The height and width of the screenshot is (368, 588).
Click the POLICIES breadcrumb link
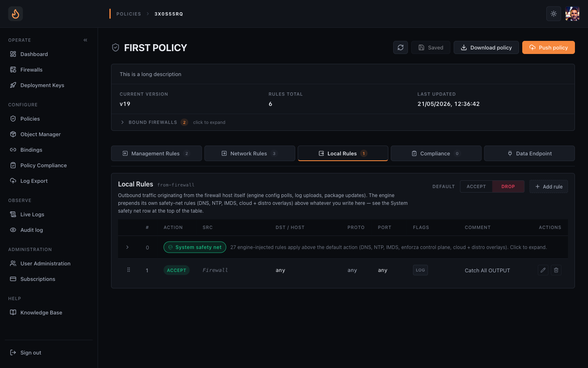pyautogui.click(x=129, y=14)
